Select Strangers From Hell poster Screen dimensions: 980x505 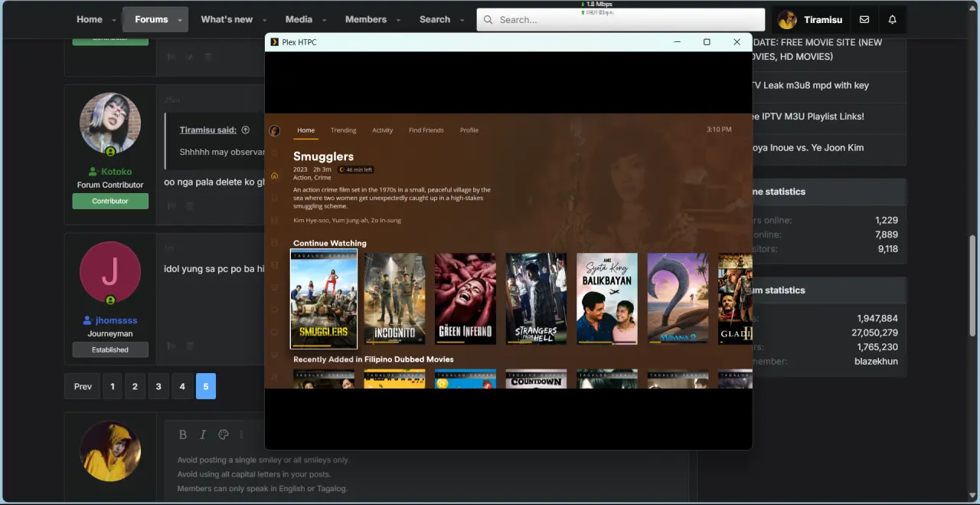point(536,298)
